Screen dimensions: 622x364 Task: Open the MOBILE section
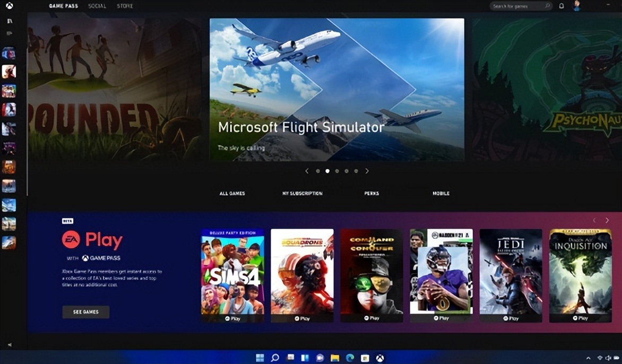[441, 194]
